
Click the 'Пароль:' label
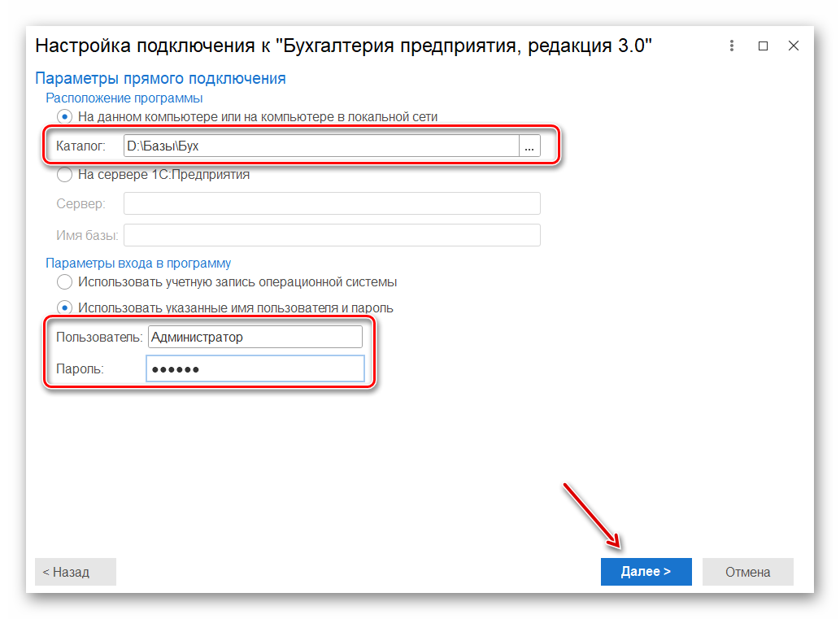[x=80, y=368]
